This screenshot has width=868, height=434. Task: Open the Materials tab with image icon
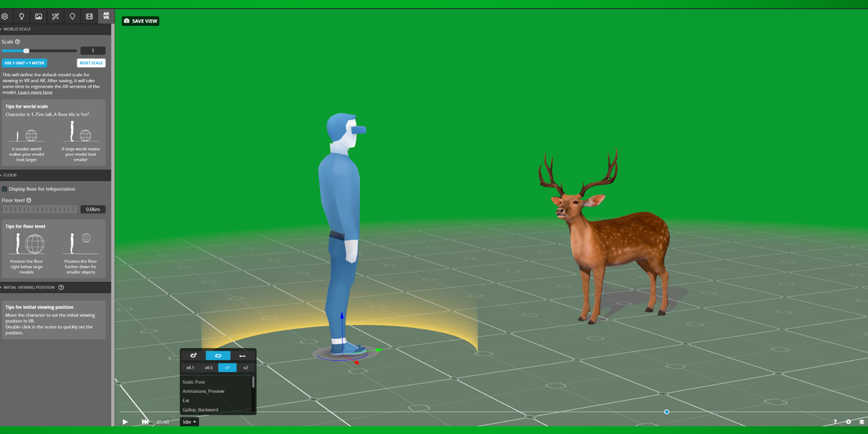38,16
